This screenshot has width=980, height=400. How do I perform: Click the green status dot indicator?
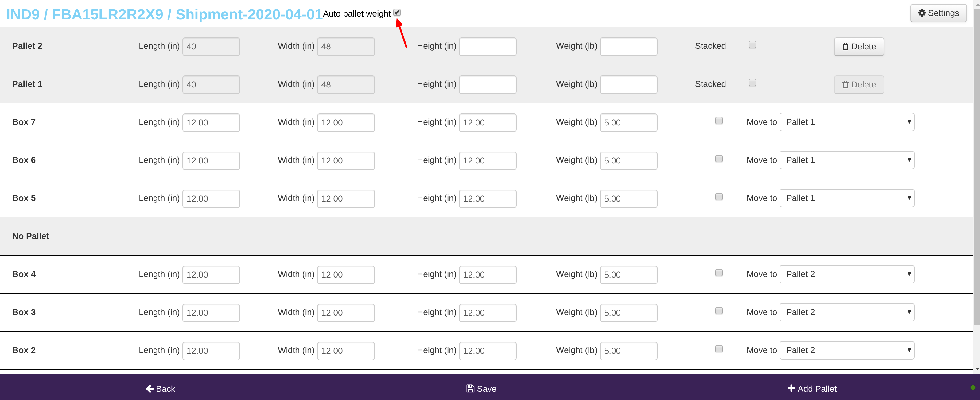(x=973, y=387)
